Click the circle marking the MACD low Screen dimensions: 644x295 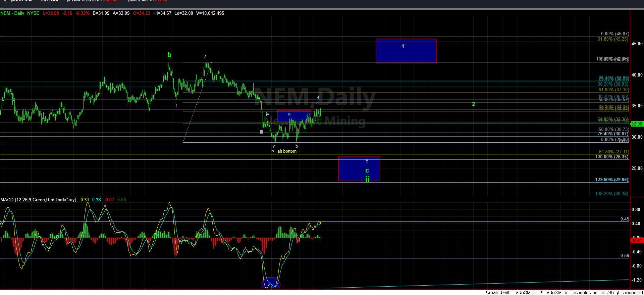tap(271, 283)
